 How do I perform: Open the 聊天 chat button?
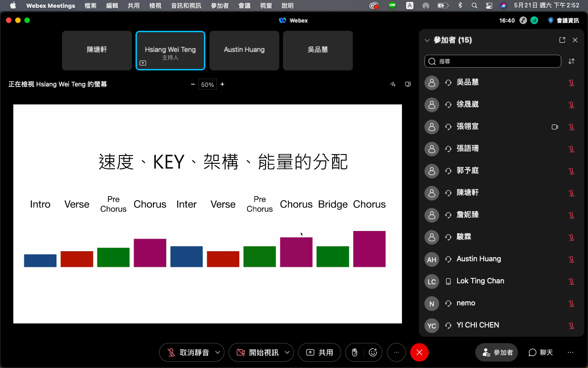[541, 352]
